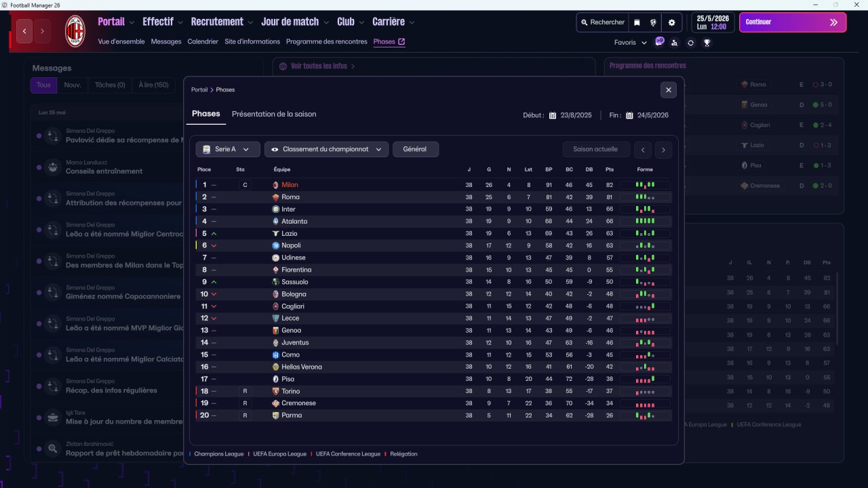Open calendar icon beside Début date
The width and height of the screenshot is (868, 488).
point(553,115)
